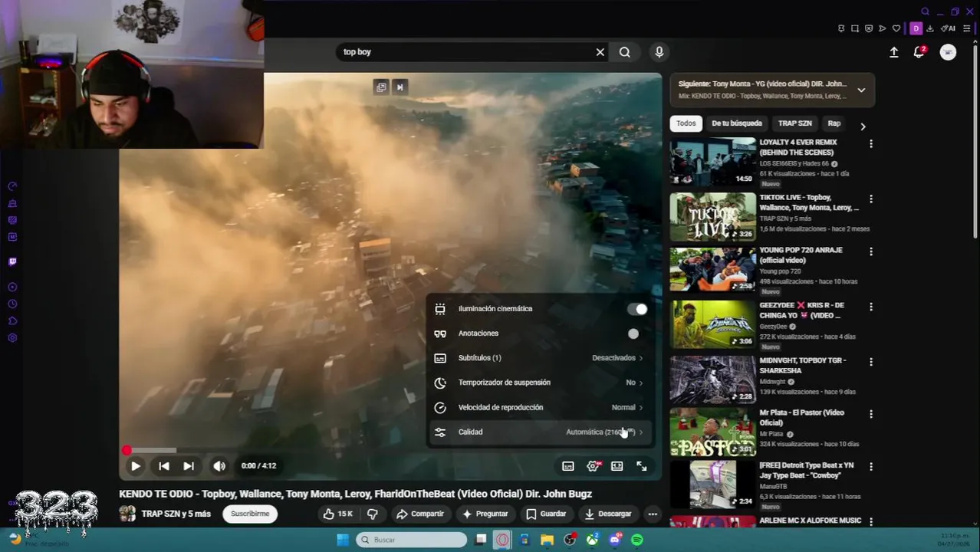This screenshot has width=980, height=552.
Task: Open Twitch from the browser sidebar
Action: (12, 261)
